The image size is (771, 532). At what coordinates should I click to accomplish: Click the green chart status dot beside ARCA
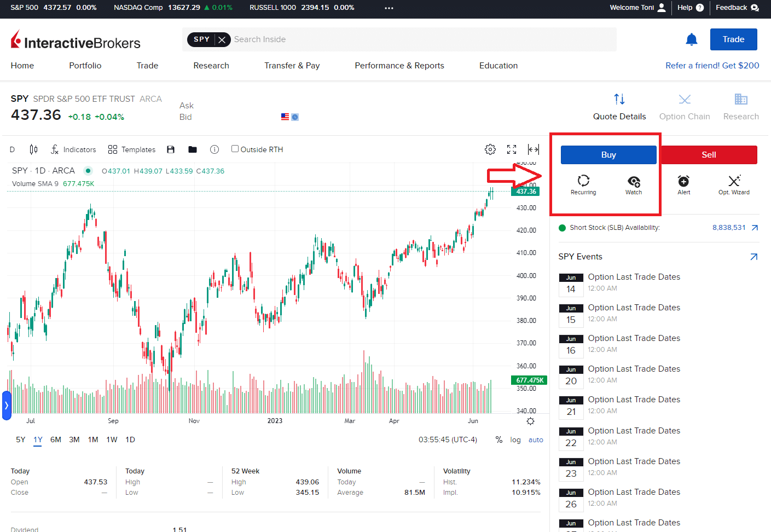(x=88, y=171)
